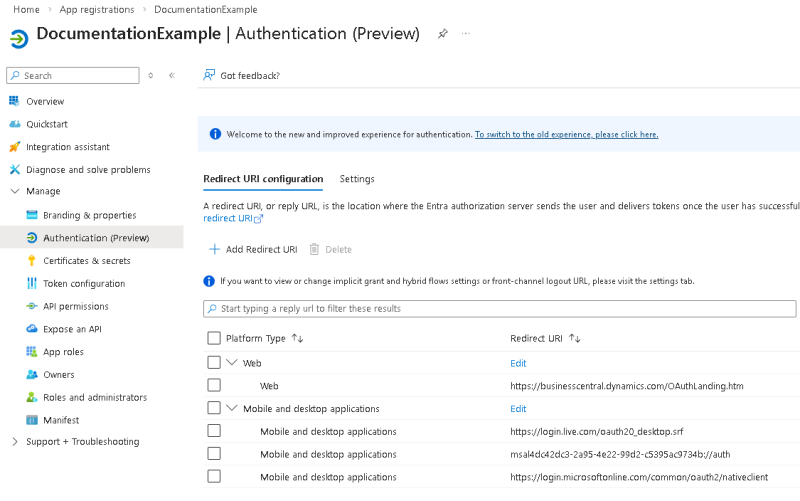Screen dimensions: 800x501
Task: Collapse the Web platform group chevron
Action: (x=232, y=362)
